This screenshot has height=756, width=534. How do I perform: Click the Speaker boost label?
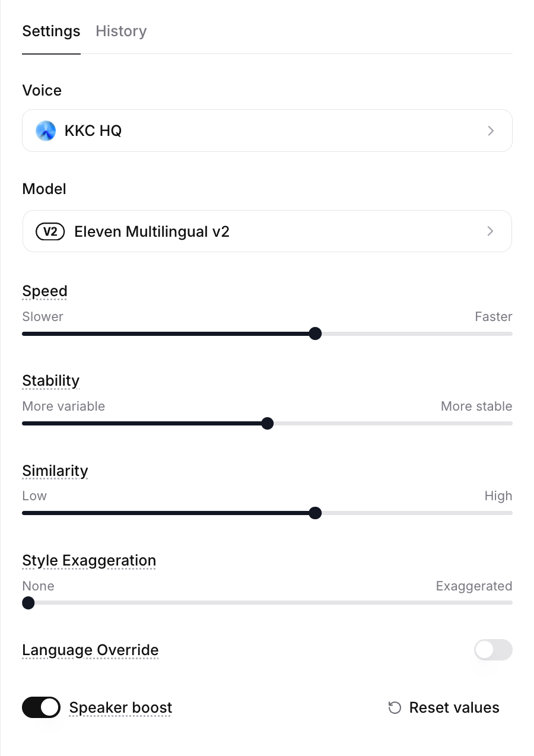(x=120, y=707)
